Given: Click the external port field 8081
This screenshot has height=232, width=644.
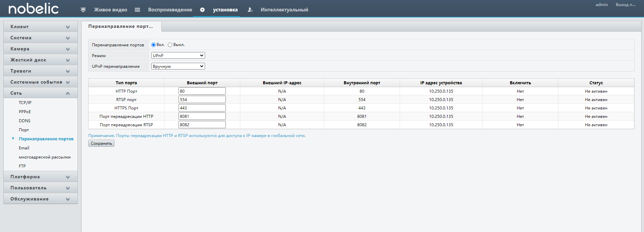Looking at the screenshot, I should tap(202, 116).
